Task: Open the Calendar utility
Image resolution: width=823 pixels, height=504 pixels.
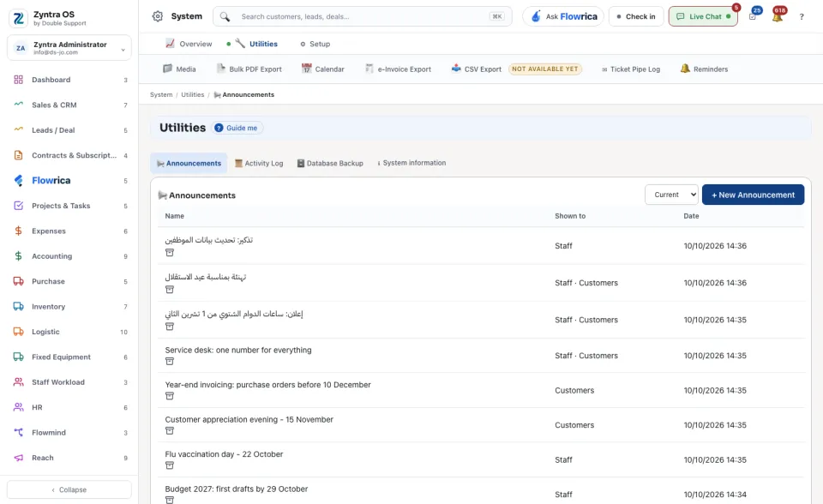Action: (323, 69)
